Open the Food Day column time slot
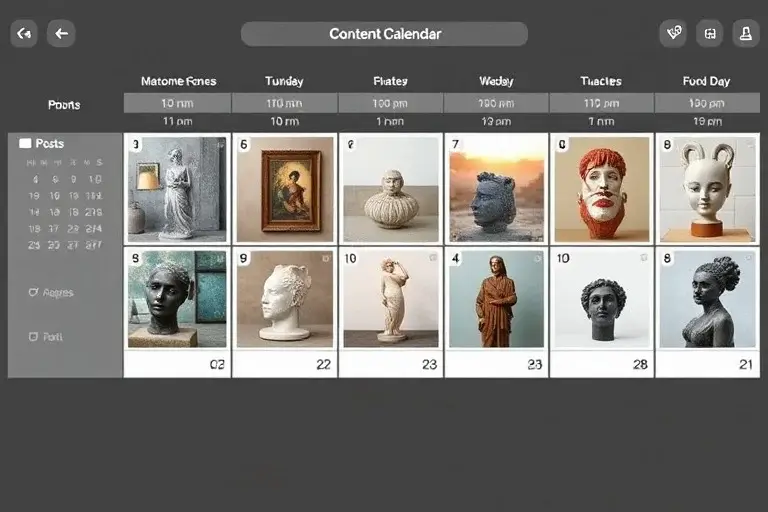Viewport: 768px width, 512px height. pyautogui.click(x=706, y=103)
